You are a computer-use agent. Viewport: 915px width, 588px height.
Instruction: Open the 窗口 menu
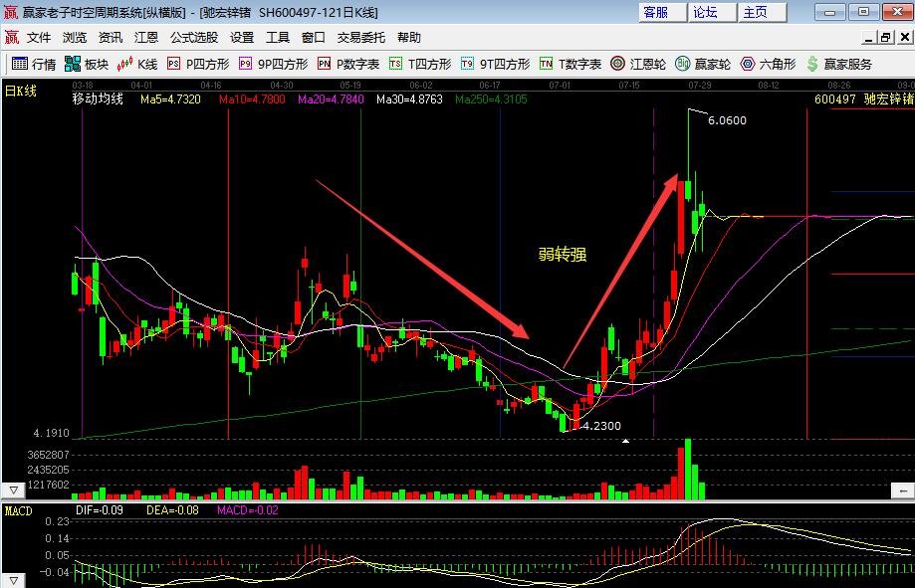314,38
